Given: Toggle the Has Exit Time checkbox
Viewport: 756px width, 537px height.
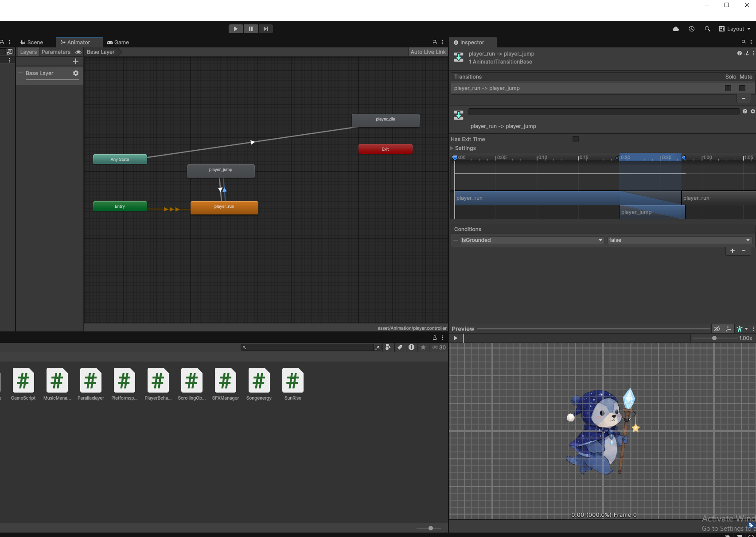Looking at the screenshot, I should pos(576,139).
